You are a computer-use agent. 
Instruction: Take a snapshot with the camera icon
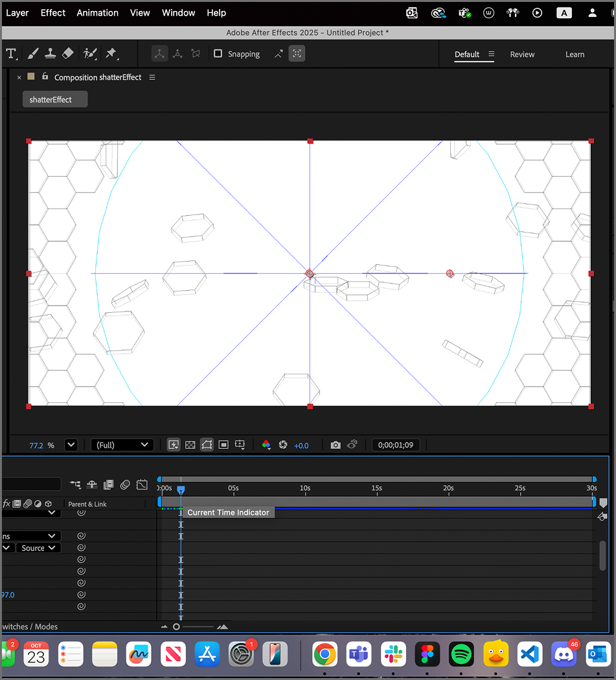pyautogui.click(x=335, y=445)
